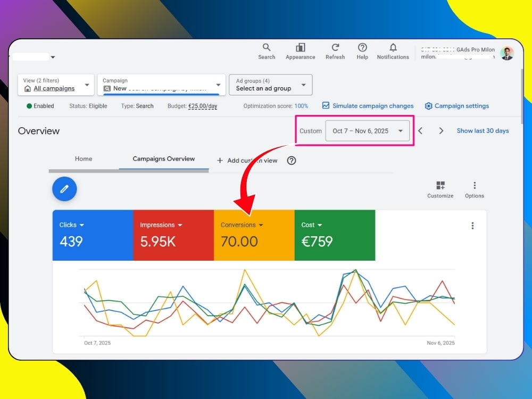532x399 pixels.
Task: Click the Nov 6, 2025 axis label
Action: pyautogui.click(x=440, y=343)
